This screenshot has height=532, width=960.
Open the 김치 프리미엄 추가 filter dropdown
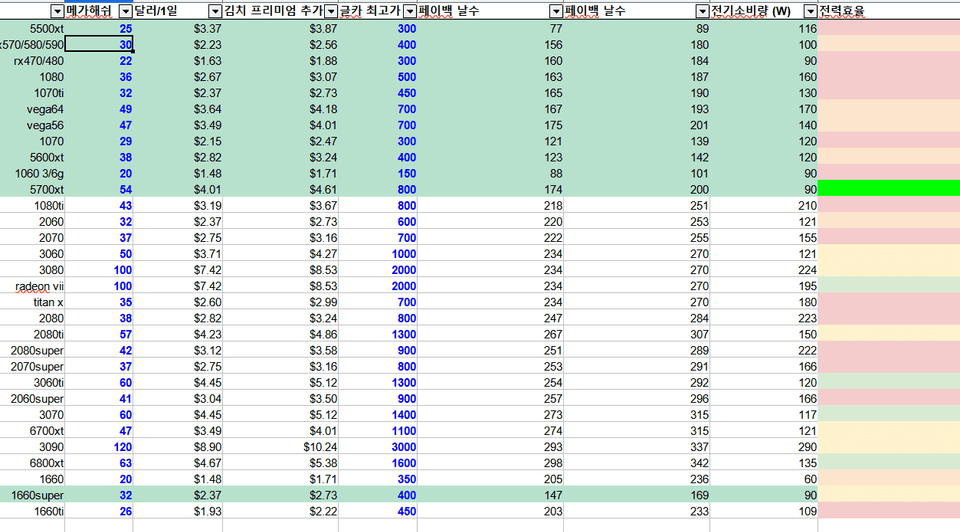click(x=331, y=11)
